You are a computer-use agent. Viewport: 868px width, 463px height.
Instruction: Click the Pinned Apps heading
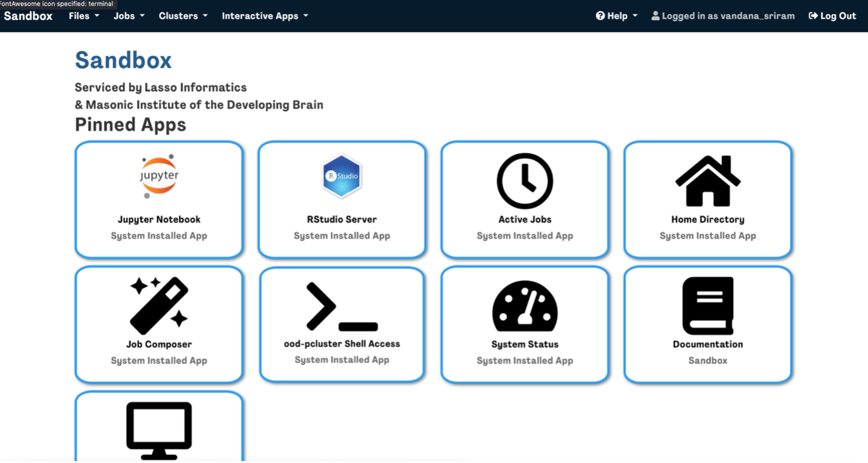click(x=131, y=125)
